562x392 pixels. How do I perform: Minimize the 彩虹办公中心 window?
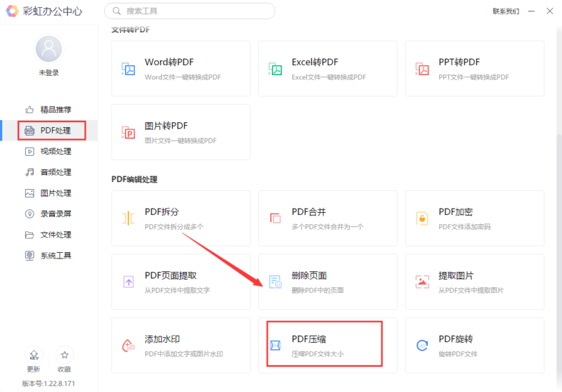pos(531,11)
